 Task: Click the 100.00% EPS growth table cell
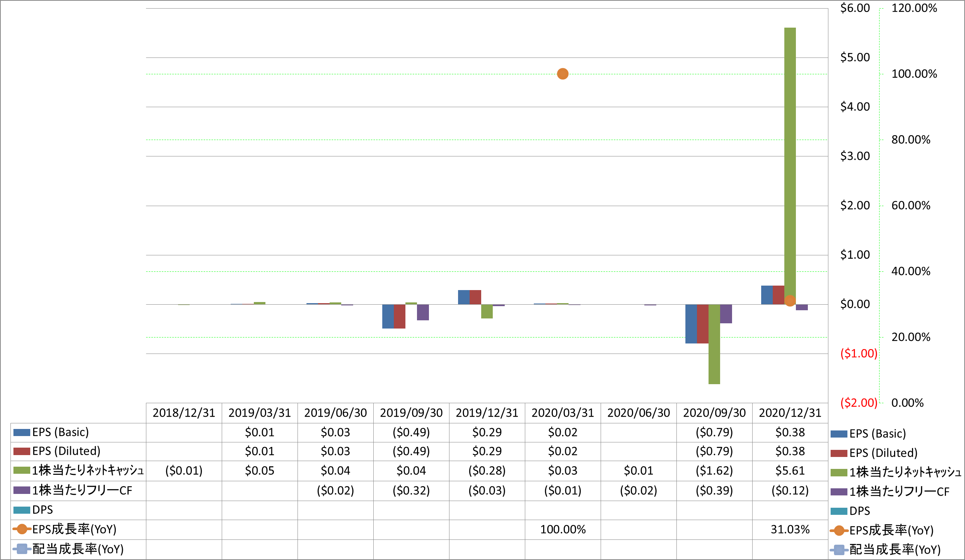point(563,530)
